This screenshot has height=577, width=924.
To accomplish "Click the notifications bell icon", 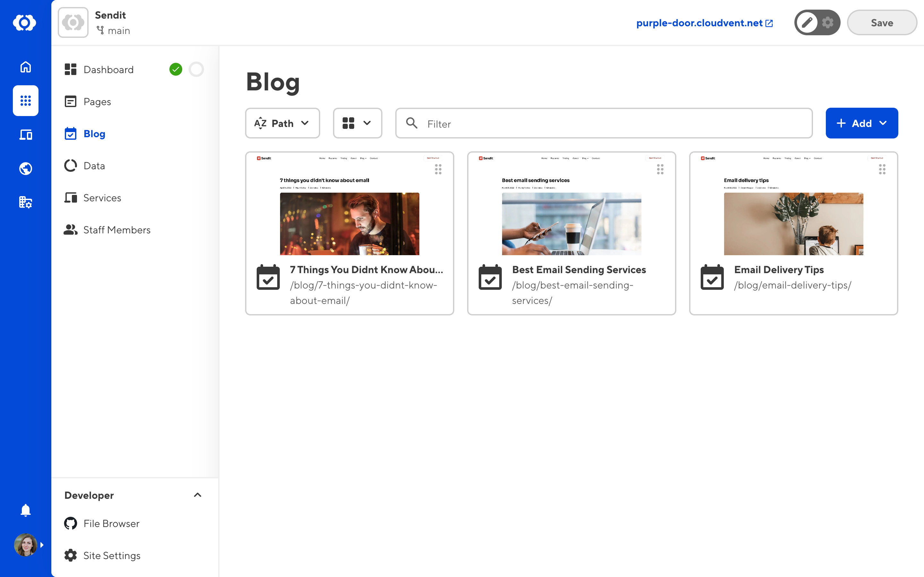I will pos(26,510).
